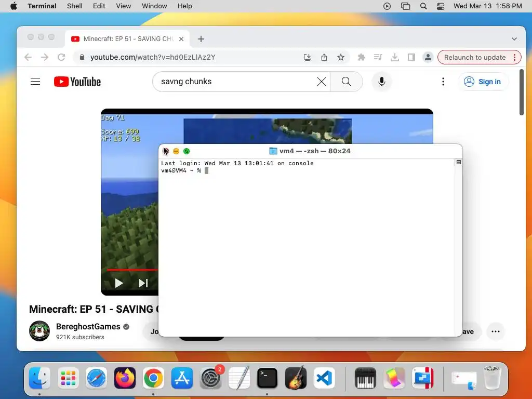
Task: Open Finder from the Dock
Action: coord(39,378)
